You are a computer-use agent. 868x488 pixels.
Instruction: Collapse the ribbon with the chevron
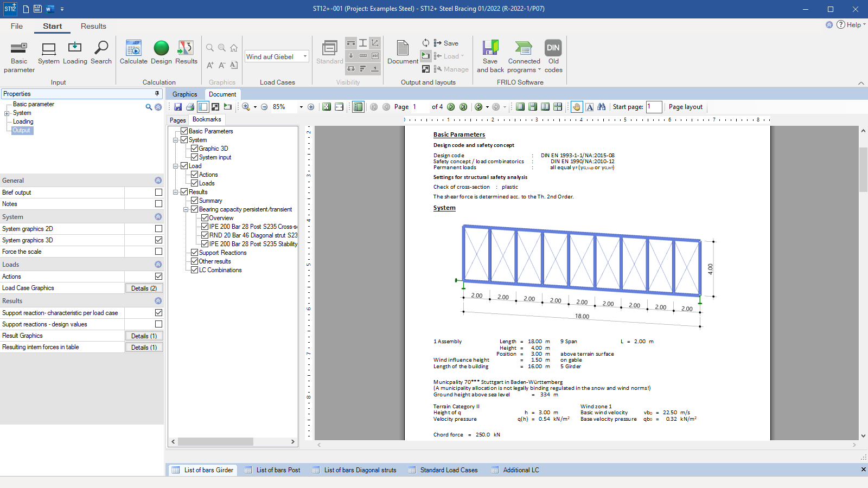(x=861, y=83)
